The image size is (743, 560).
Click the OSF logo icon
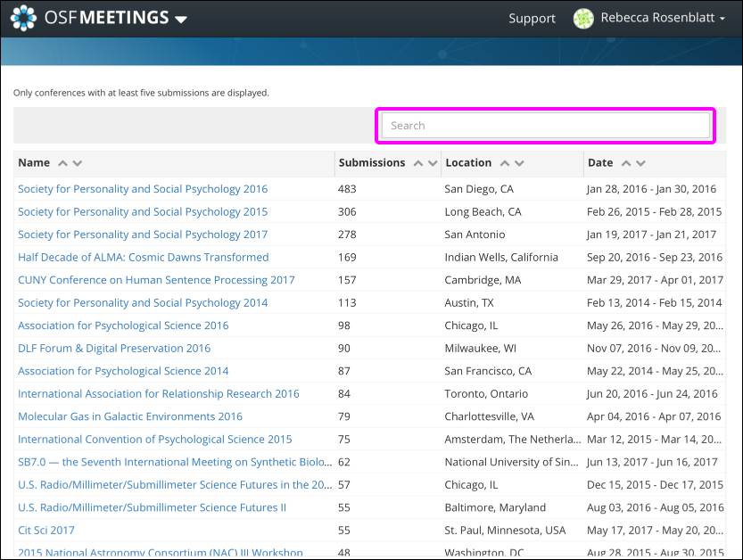click(x=23, y=18)
